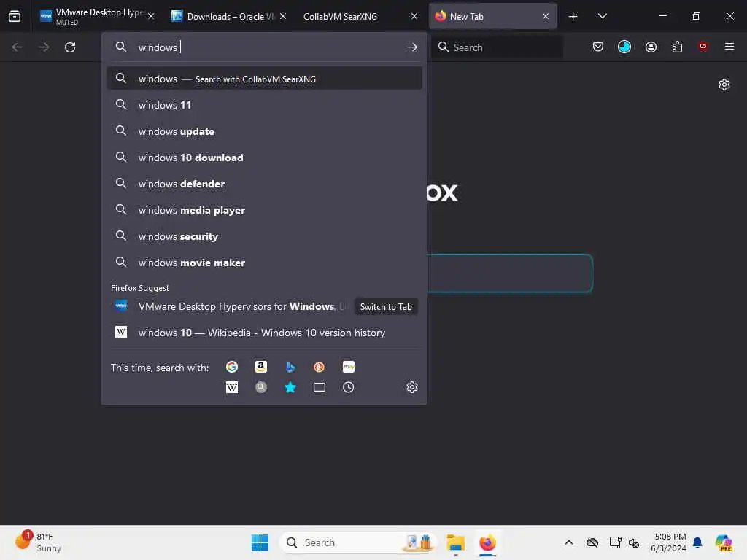Click the network status tray icon
Viewport: 747px width, 560px height.
[x=615, y=542]
